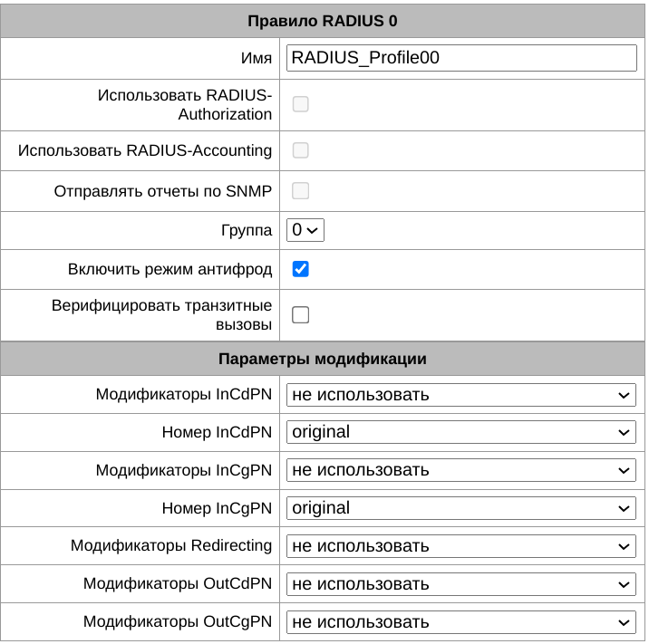The image size is (649, 644).
Task: Click the Правило RADIUS 0 section header
Action: click(x=323, y=20)
